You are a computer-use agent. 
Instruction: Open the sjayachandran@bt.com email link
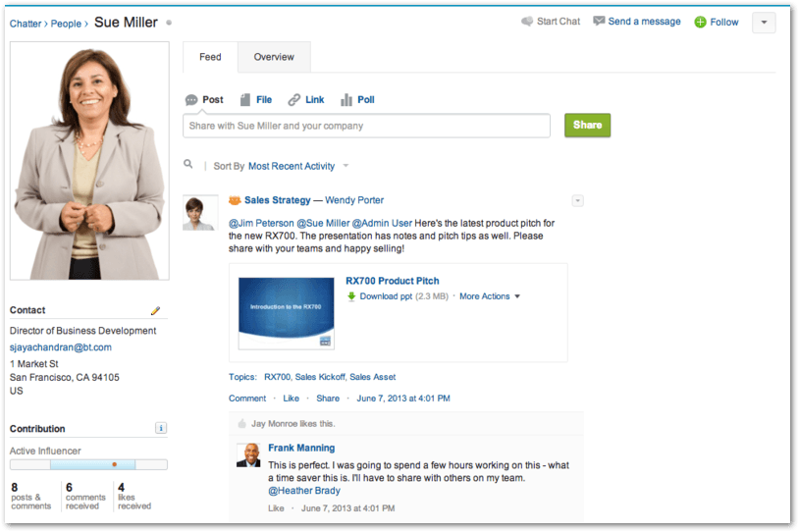[61, 347]
